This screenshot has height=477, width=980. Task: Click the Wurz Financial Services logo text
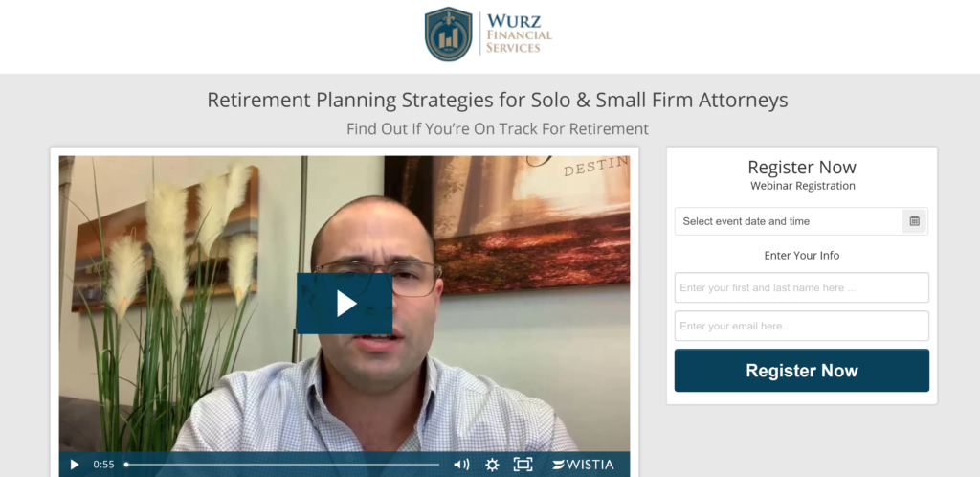click(x=519, y=34)
